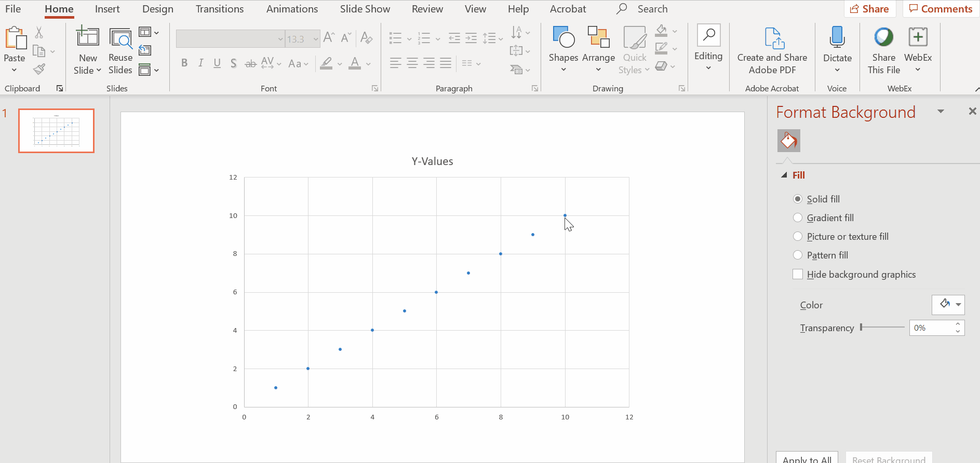Image resolution: width=980 pixels, height=463 pixels.
Task: Open the font size dropdown
Action: point(315,39)
